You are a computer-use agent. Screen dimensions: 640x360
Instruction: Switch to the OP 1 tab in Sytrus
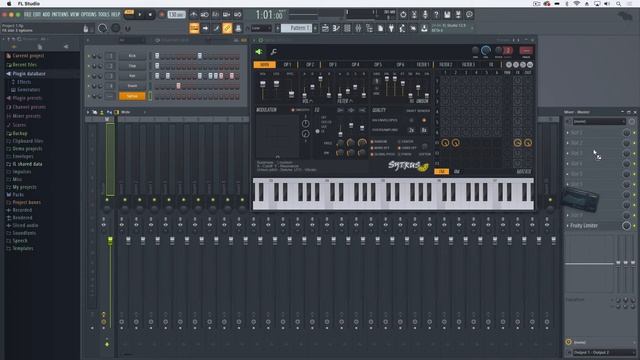tap(287, 64)
